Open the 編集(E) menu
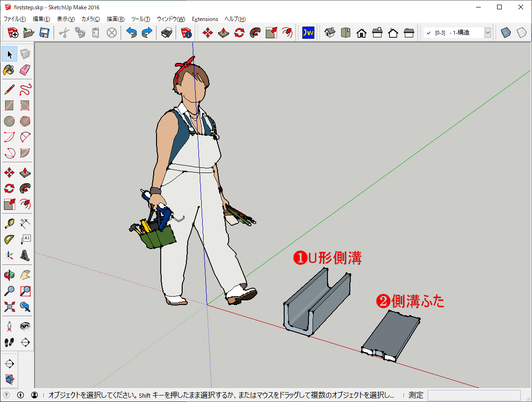 (41, 19)
